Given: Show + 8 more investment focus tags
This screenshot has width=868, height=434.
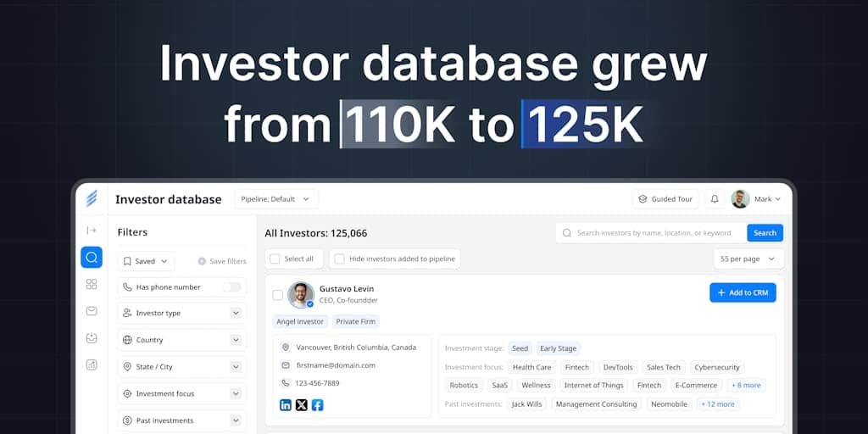Looking at the screenshot, I should click(x=746, y=386).
